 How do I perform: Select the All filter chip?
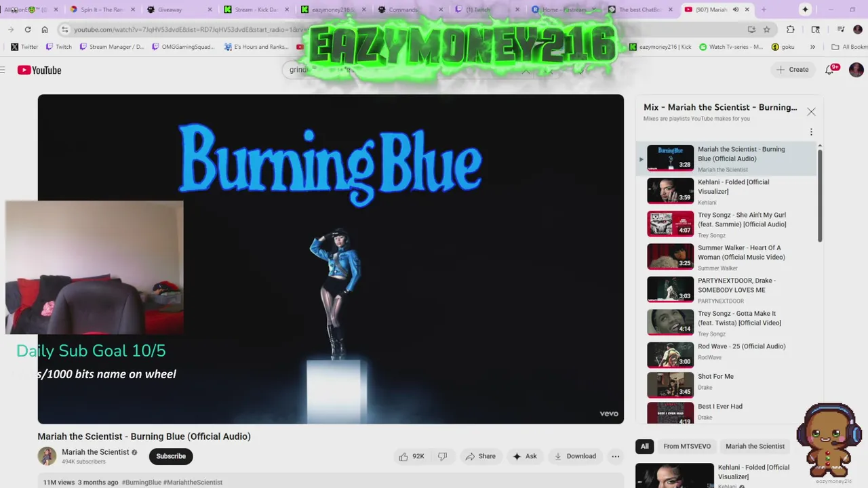644,446
